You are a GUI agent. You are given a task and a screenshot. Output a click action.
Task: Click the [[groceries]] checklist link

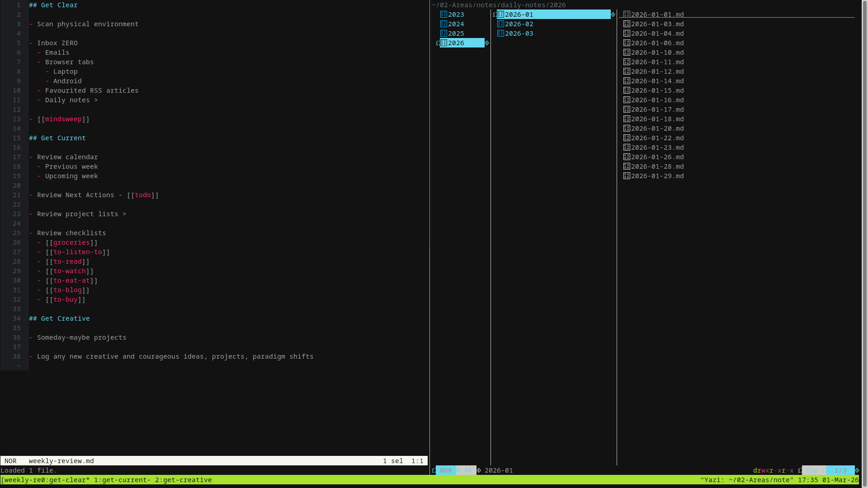[71, 242]
